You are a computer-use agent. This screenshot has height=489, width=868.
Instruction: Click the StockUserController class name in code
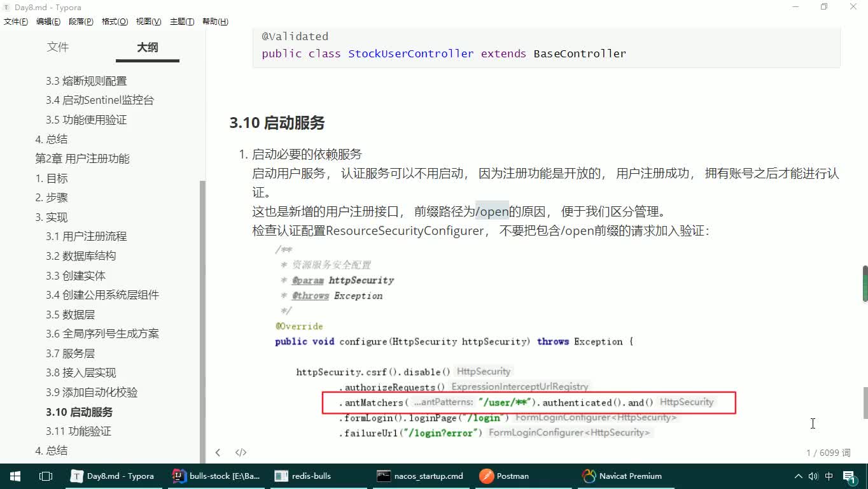click(x=410, y=53)
